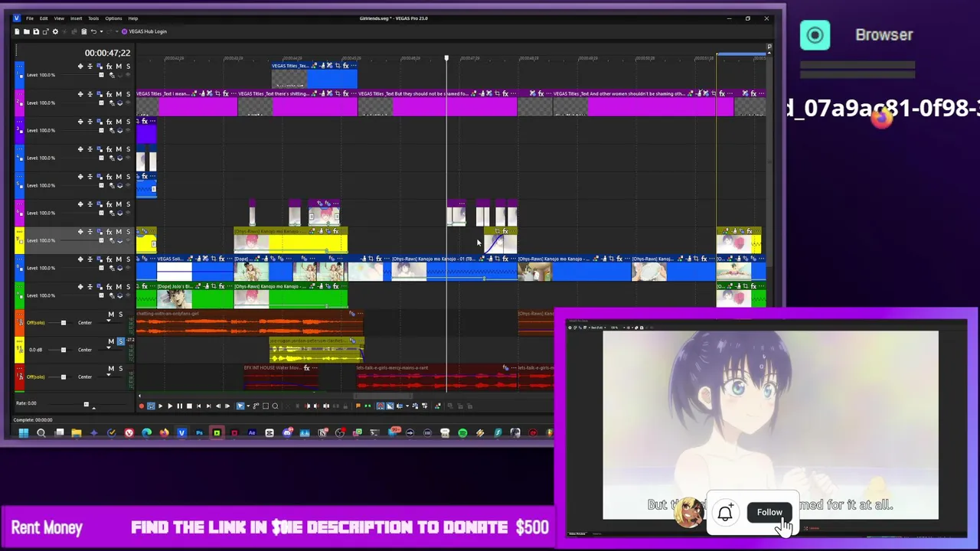Click the playhead marker on the time ruler
The image size is (980, 551).
pyautogui.click(x=447, y=58)
